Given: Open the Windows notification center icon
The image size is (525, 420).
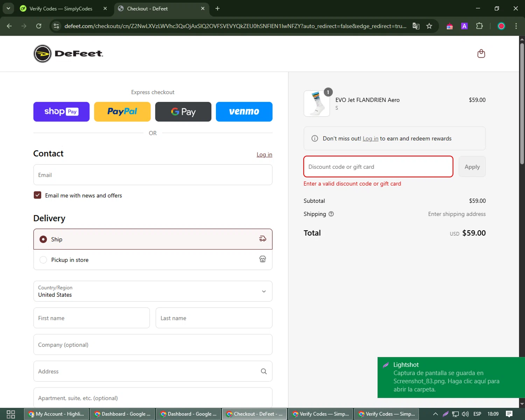Looking at the screenshot, I should [509, 414].
